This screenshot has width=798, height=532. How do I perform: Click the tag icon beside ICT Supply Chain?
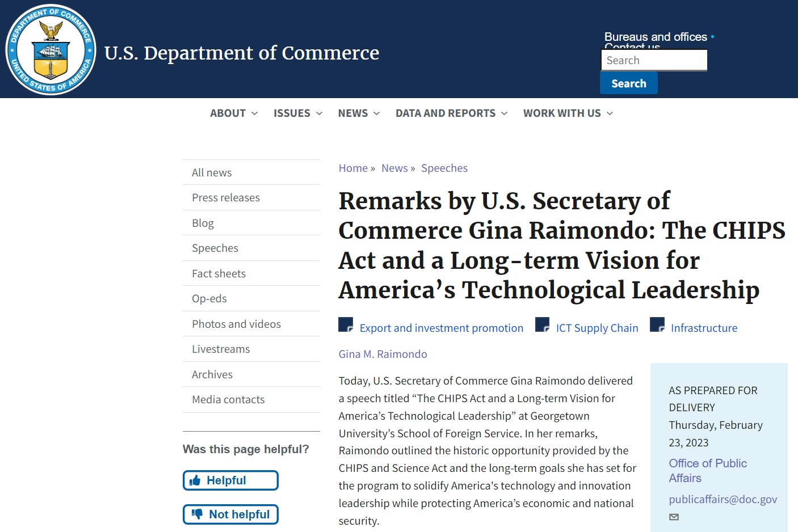[x=543, y=325]
